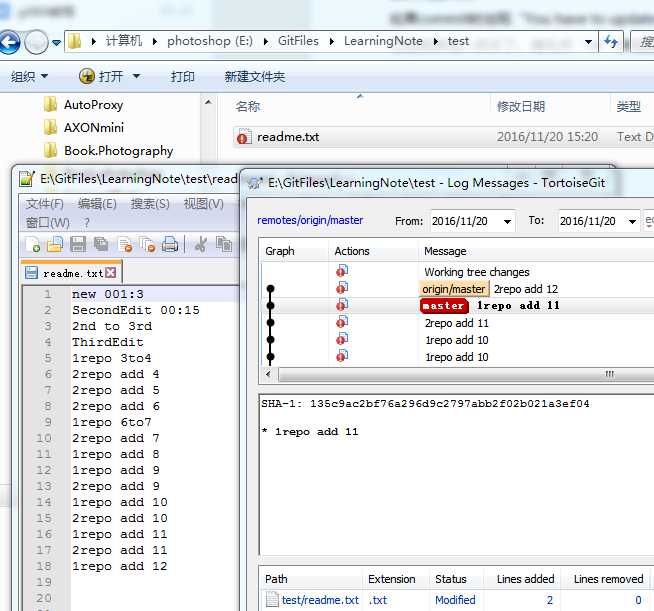Open the recent locations dropdown arrow
This screenshot has height=611, width=654.
click(x=56, y=42)
